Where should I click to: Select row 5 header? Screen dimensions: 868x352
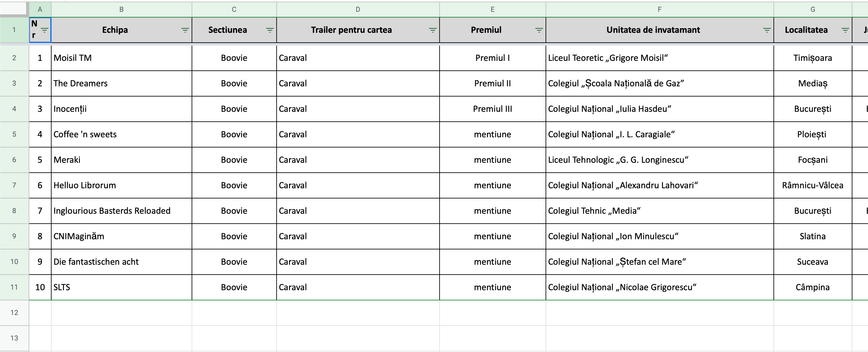pyautogui.click(x=14, y=134)
